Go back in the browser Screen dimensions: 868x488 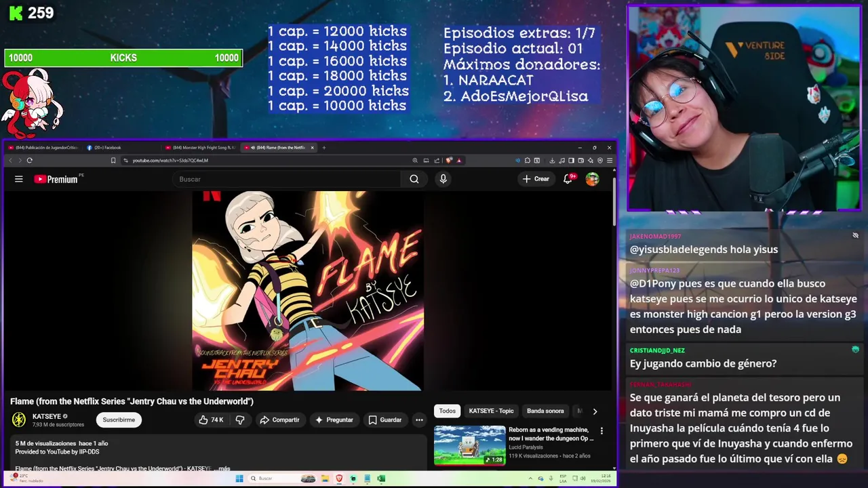pyautogui.click(x=10, y=161)
